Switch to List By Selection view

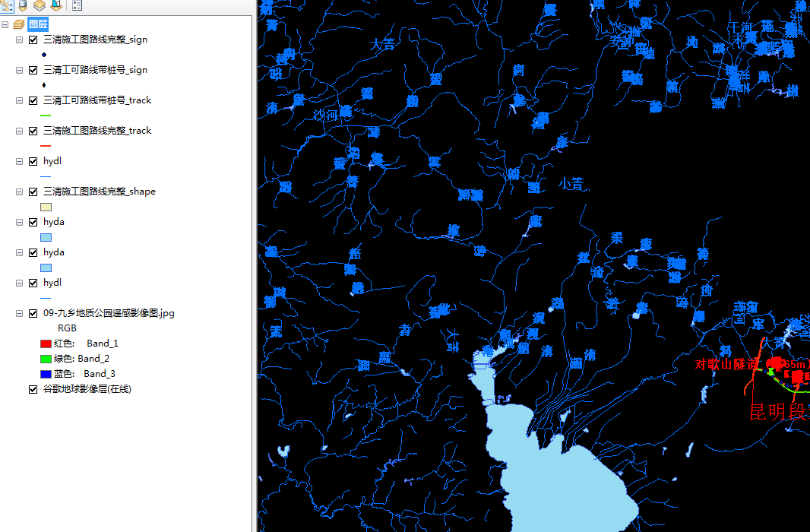(56, 6)
